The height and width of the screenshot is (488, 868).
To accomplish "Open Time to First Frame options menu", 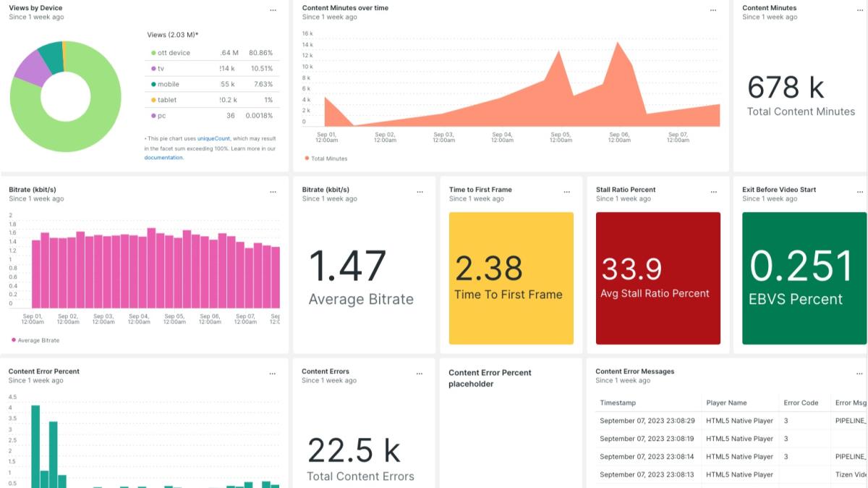I will point(566,192).
